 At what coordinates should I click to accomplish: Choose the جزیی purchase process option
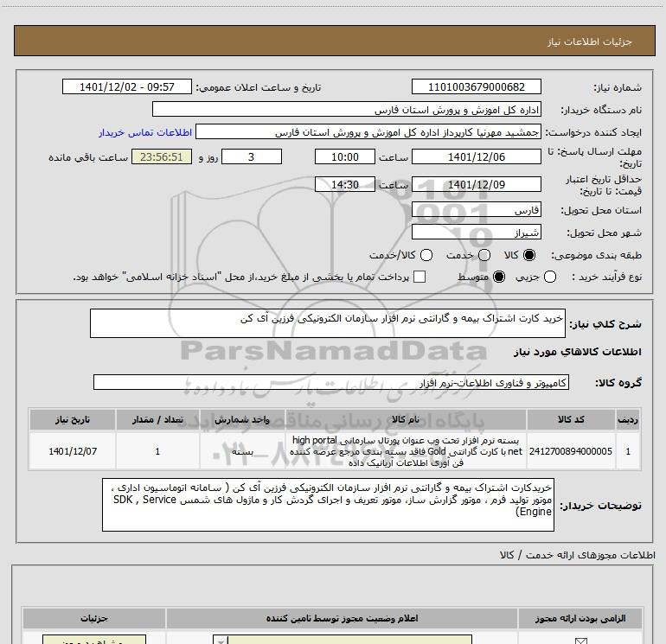550,277
